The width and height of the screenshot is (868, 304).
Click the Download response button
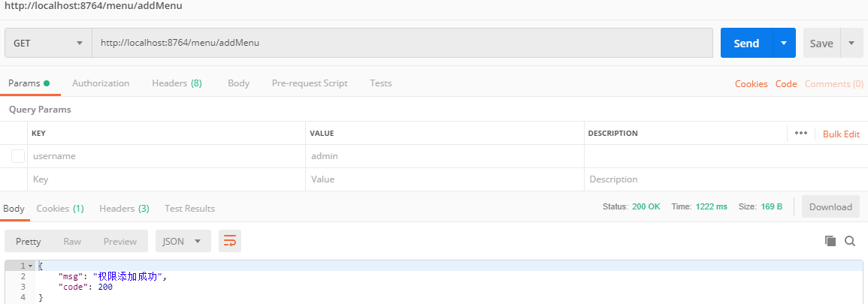click(830, 206)
